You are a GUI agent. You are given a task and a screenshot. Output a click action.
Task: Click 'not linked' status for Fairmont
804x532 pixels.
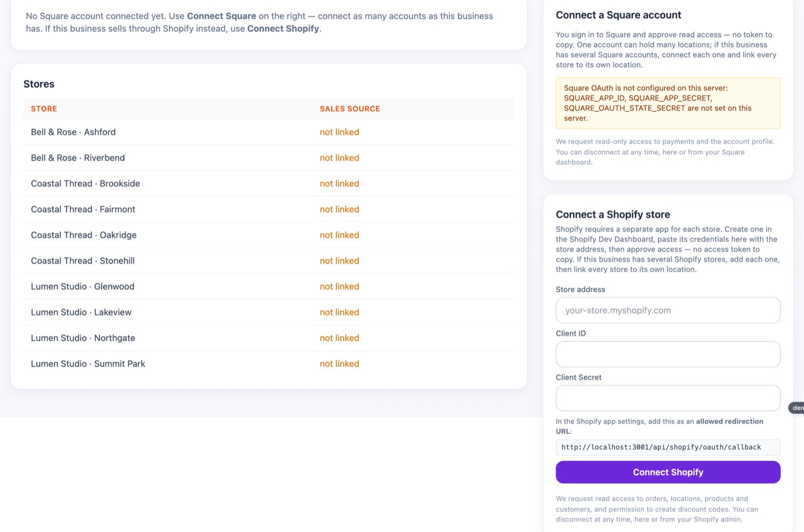[x=339, y=209]
